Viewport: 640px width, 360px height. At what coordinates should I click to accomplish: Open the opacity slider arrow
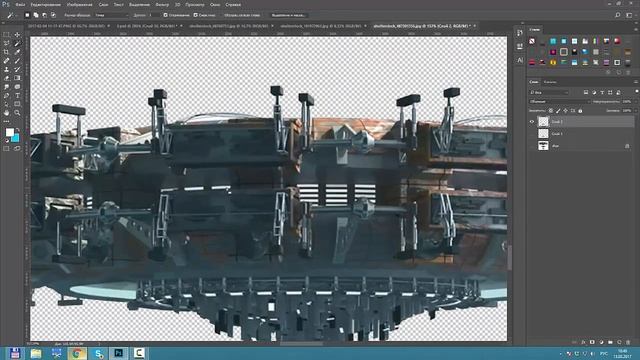636,101
